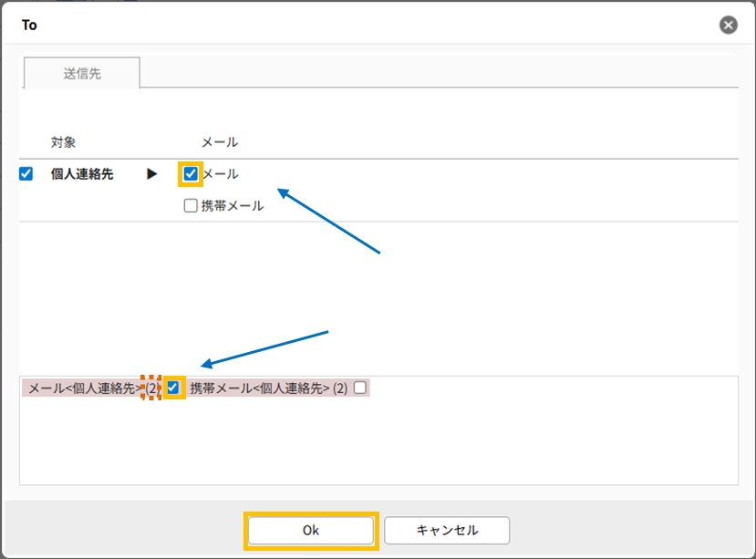
Task: Switch to the 送信先 tab
Action: tap(82, 74)
